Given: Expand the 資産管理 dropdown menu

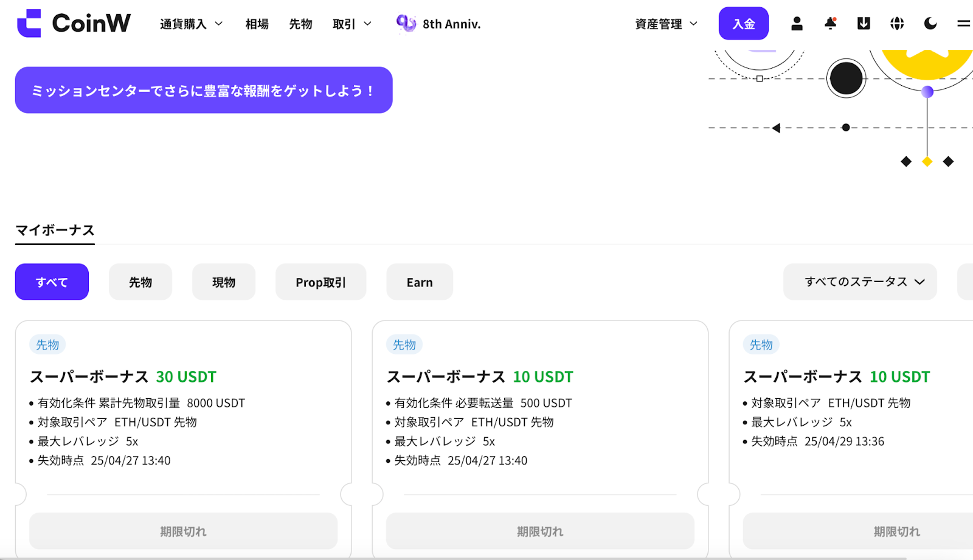Looking at the screenshot, I should click(667, 24).
